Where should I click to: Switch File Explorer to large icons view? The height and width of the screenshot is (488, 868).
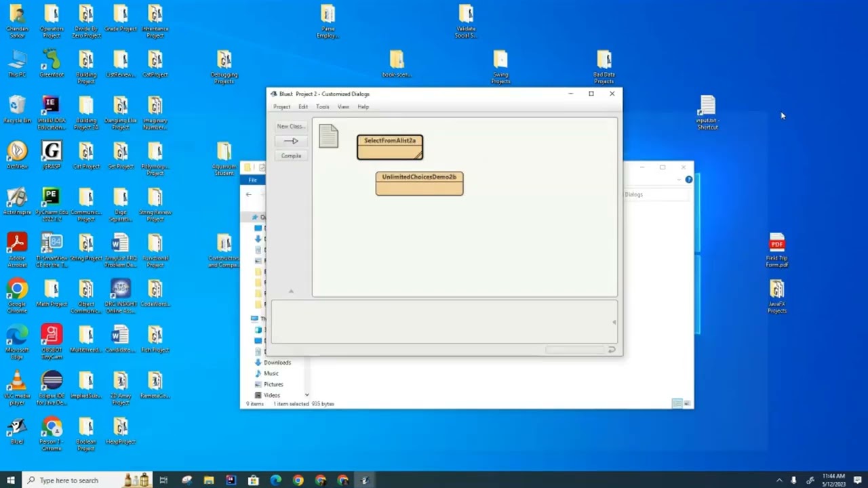687,403
